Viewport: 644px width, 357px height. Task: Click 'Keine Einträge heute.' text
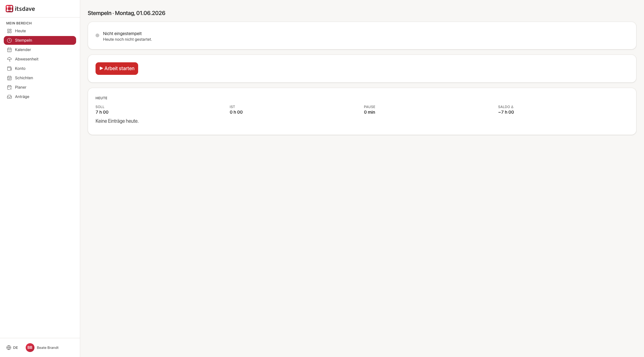click(117, 121)
